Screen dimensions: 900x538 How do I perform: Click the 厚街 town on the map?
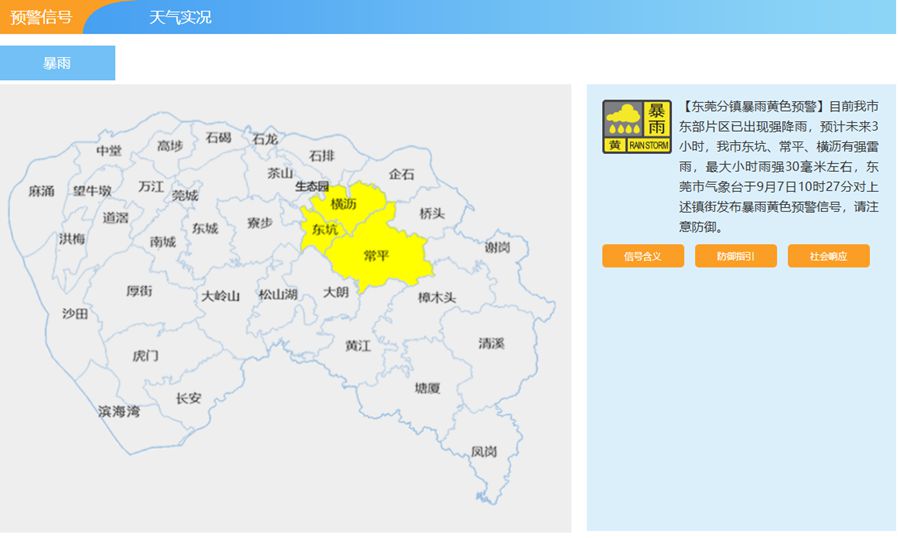pos(139,291)
